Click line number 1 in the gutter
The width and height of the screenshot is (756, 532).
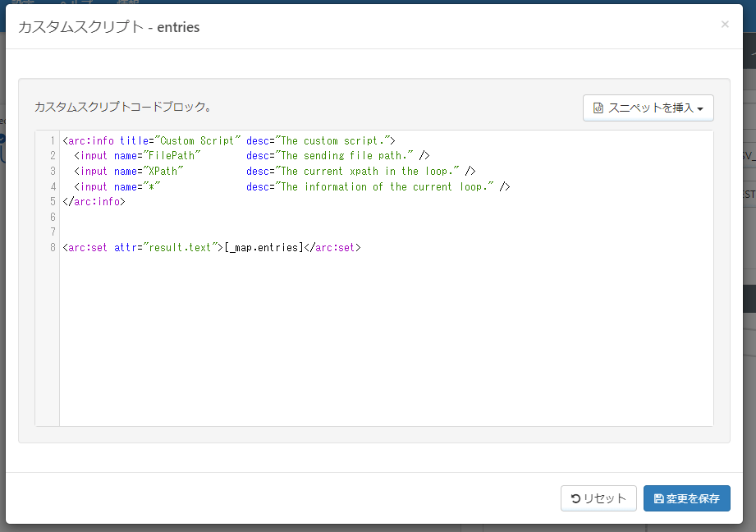[x=52, y=140]
